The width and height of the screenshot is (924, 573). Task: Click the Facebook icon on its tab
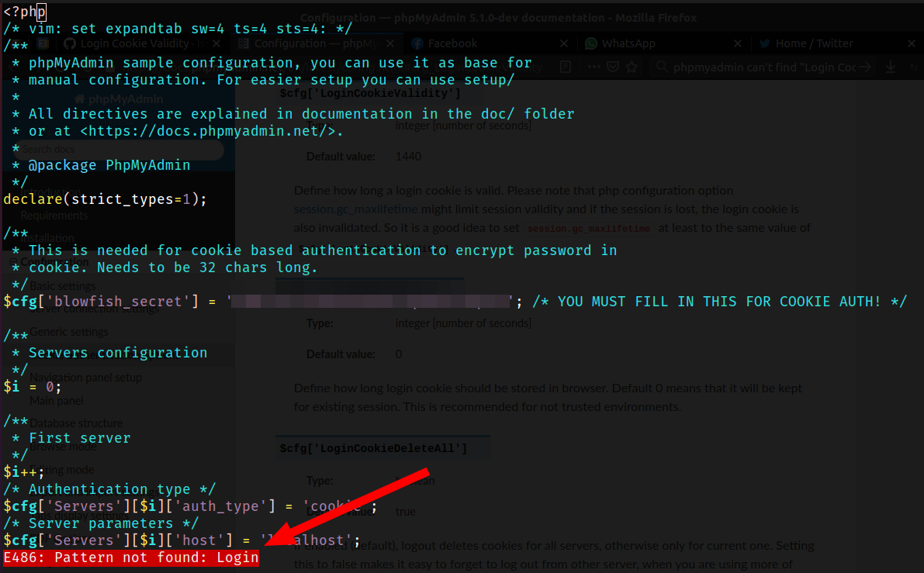417,43
